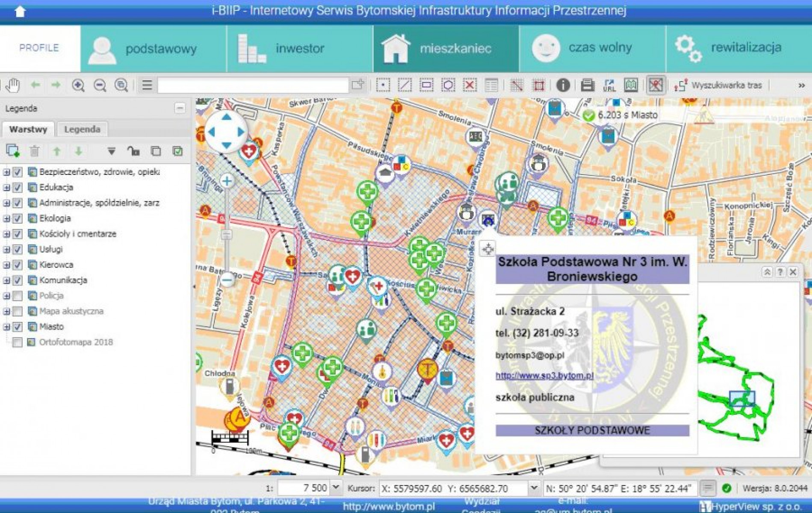
Task: Activate the zoom out magnifier tool
Action: (100, 85)
